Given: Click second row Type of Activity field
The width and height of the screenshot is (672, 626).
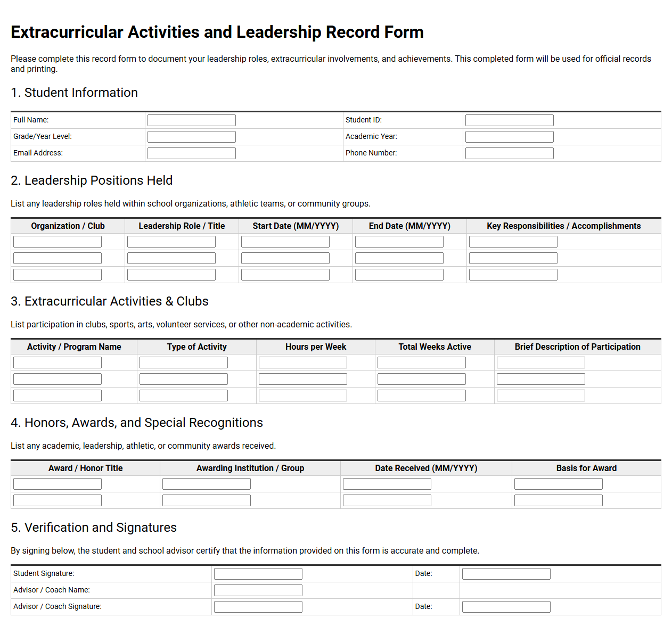Looking at the screenshot, I should [x=184, y=379].
